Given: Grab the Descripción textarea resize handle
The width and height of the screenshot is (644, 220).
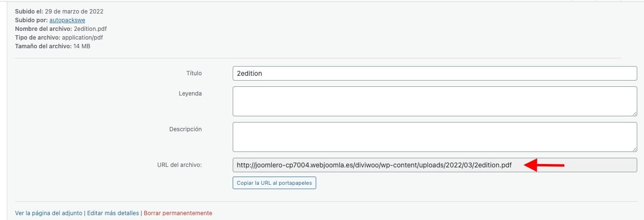Looking at the screenshot, I should 633,149.
